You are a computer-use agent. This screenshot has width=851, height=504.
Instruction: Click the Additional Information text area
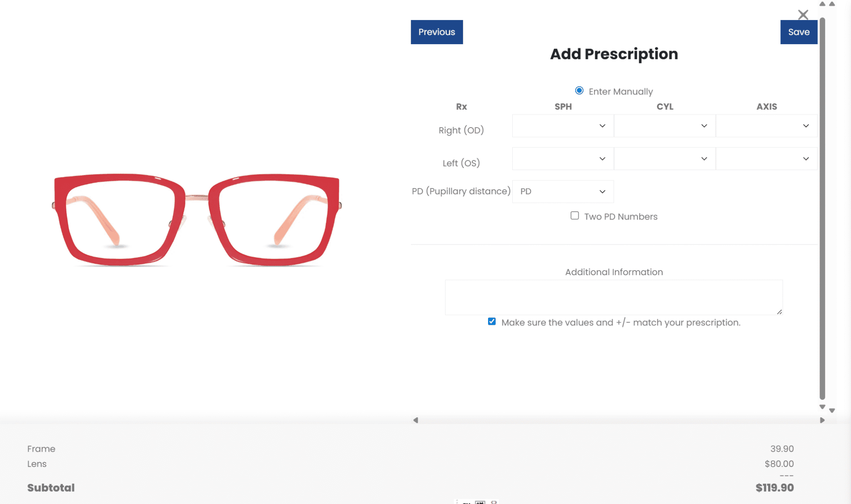point(614,297)
